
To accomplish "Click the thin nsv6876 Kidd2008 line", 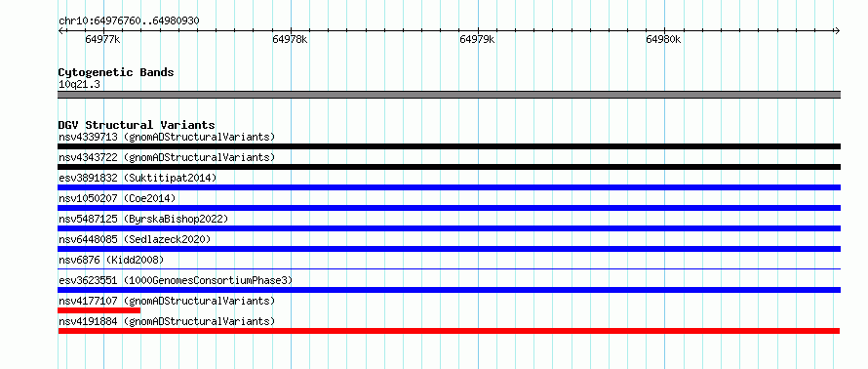I will 449,268.
